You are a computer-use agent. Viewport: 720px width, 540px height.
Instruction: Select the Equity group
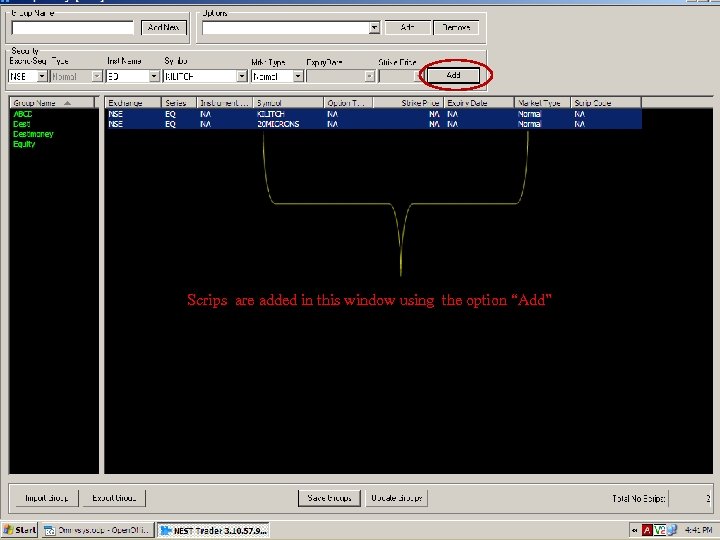[24, 144]
